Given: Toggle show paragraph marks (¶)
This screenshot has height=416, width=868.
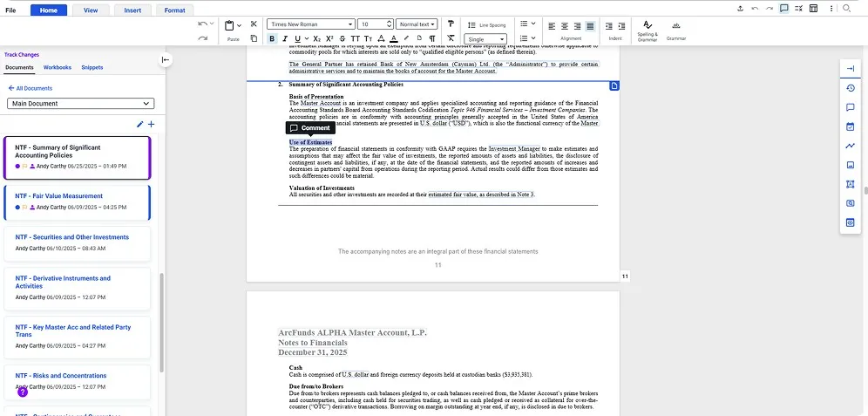Looking at the screenshot, I should point(431,38).
